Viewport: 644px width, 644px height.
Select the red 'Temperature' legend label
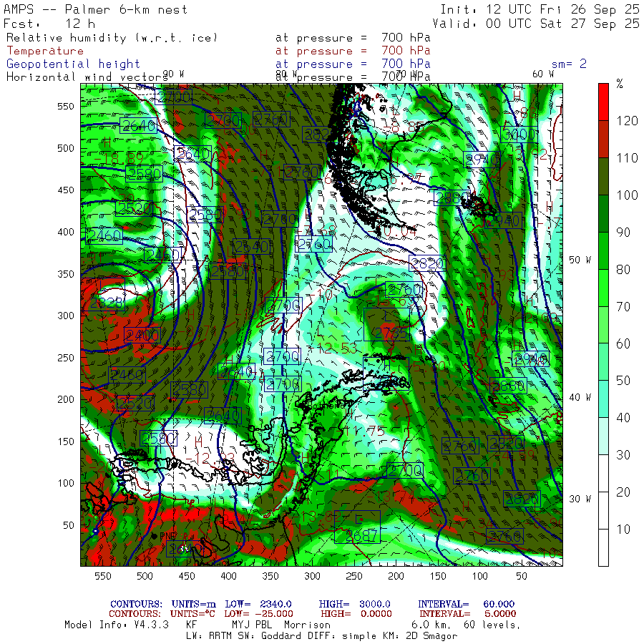45,51
